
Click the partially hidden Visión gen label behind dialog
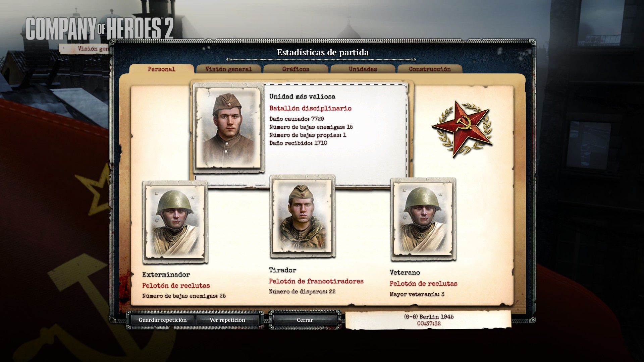coord(93,49)
